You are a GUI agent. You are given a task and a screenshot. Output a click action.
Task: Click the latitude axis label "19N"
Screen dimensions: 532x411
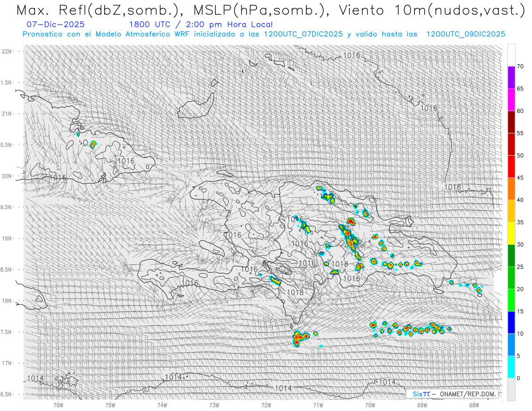7,239
